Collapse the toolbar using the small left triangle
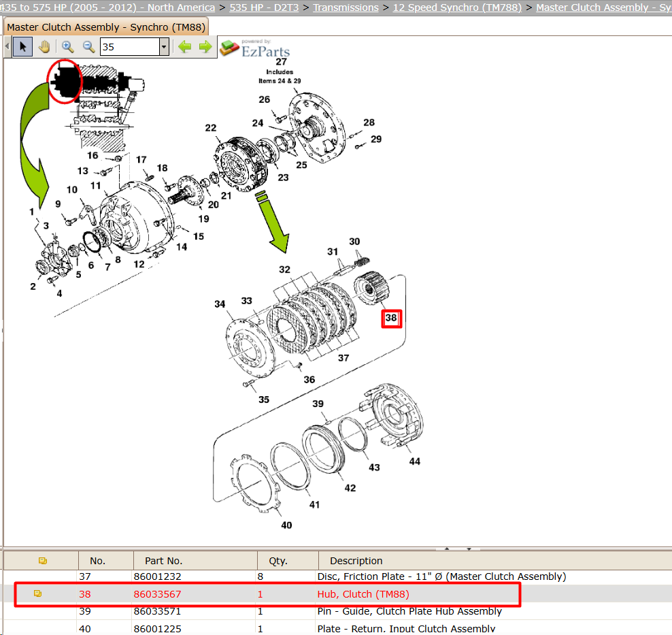The height and width of the screenshot is (635, 672). (x=7, y=46)
